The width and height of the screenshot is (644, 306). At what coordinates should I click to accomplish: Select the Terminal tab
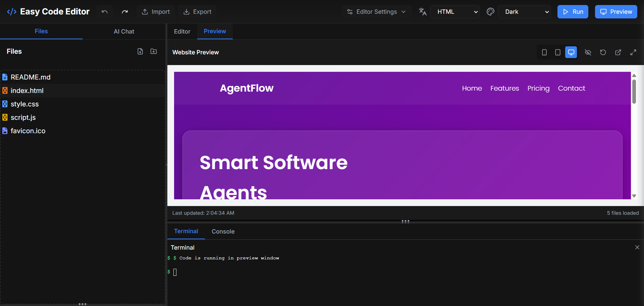click(x=186, y=231)
